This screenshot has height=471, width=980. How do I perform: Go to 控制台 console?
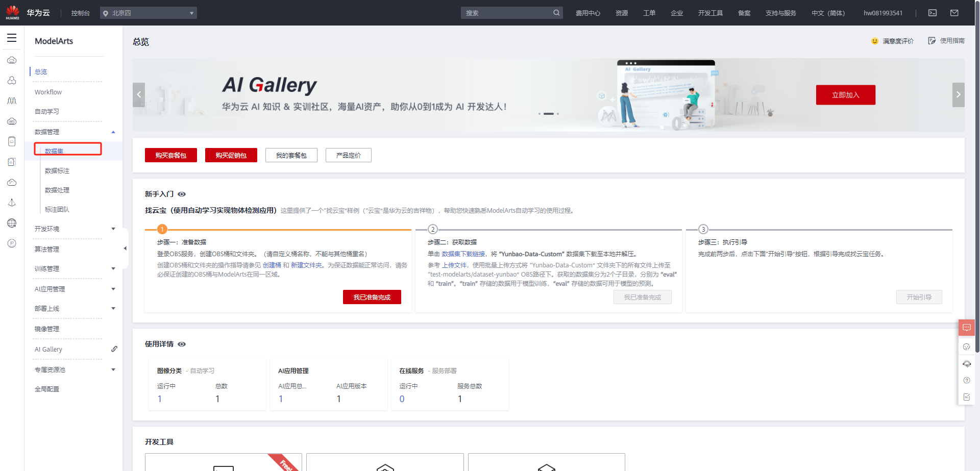coord(81,13)
